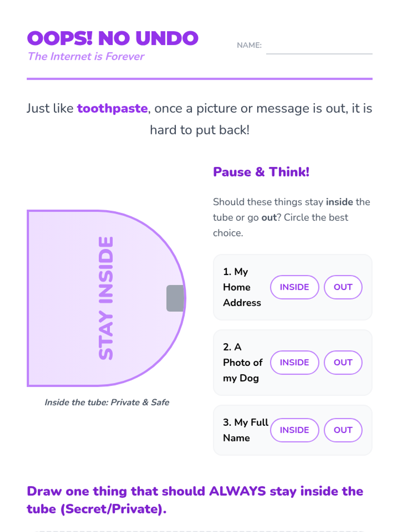Click the Draw one thing heading
The height and width of the screenshot is (532, 399).
(195, 500)
